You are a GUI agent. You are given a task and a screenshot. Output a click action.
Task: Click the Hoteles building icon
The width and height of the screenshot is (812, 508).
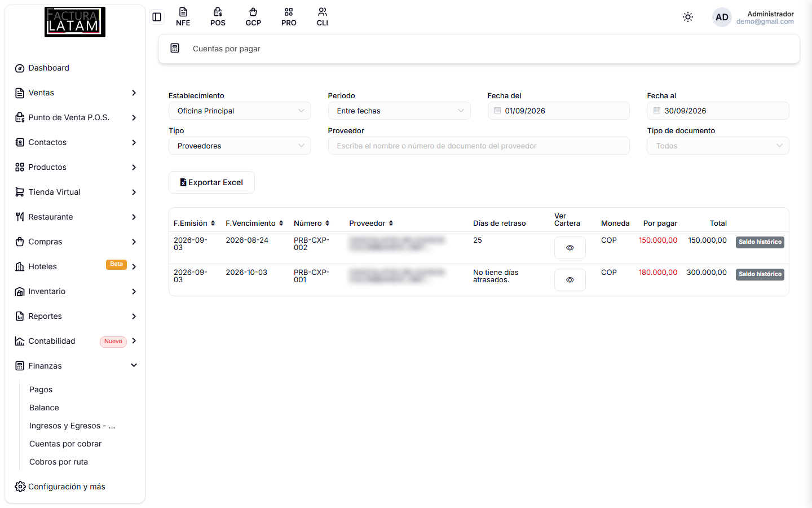click(x=20, y=266)
